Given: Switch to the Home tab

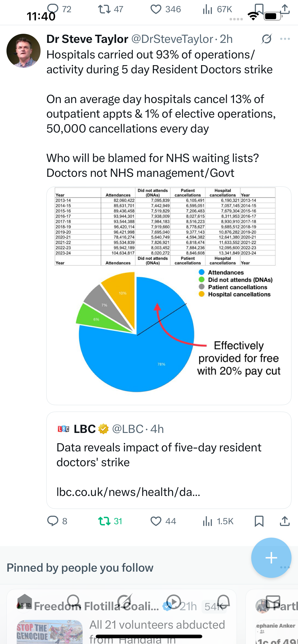Looking at the screenshot, I should [24, 601].
